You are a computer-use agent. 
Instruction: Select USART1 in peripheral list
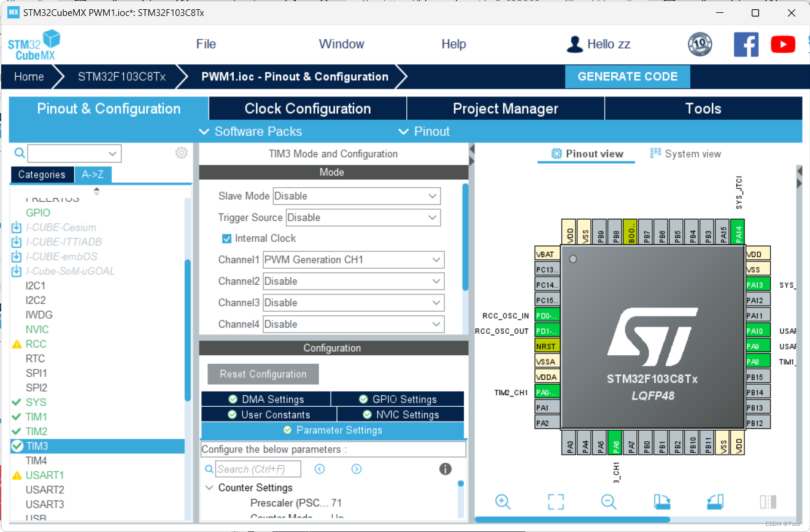coord(45,476)
